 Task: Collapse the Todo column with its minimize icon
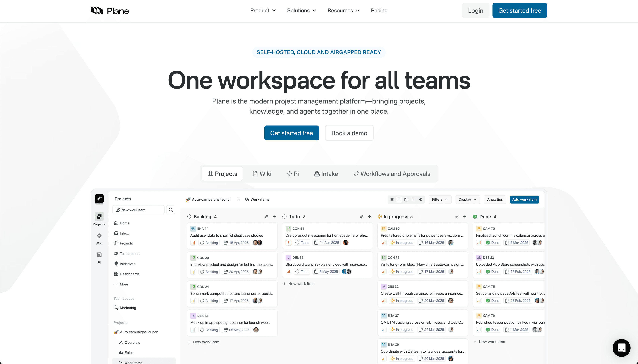point(362,216)
